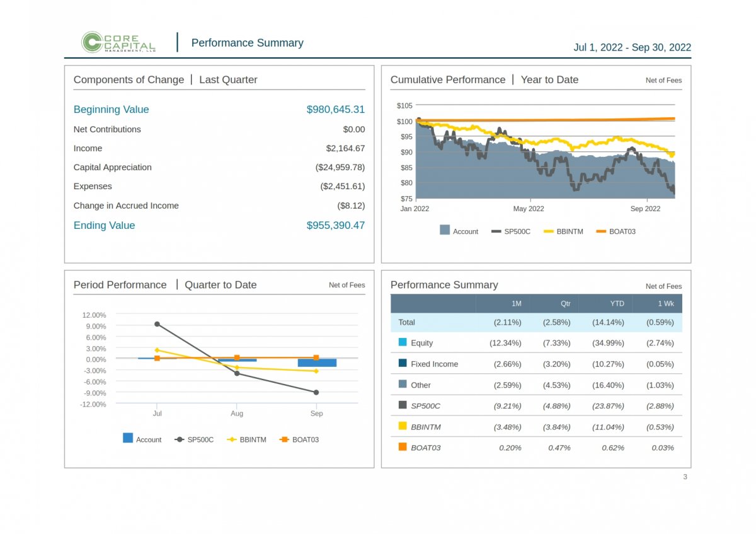Click BBINTM legend marker in Period Performance chart

click(231, 439)
